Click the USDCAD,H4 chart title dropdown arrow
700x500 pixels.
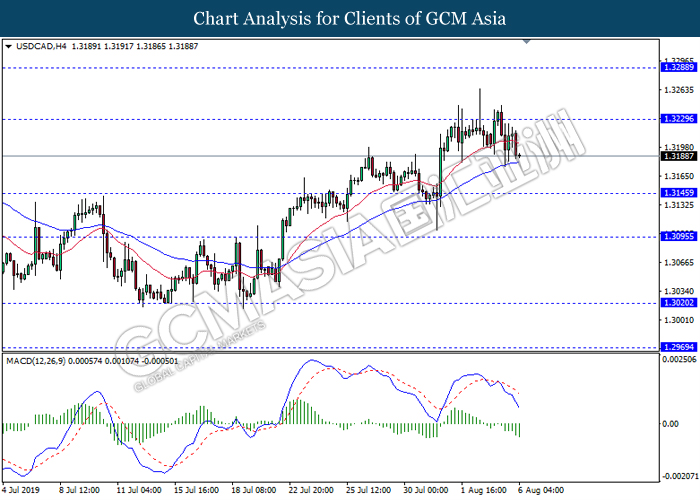coord(8,46)
